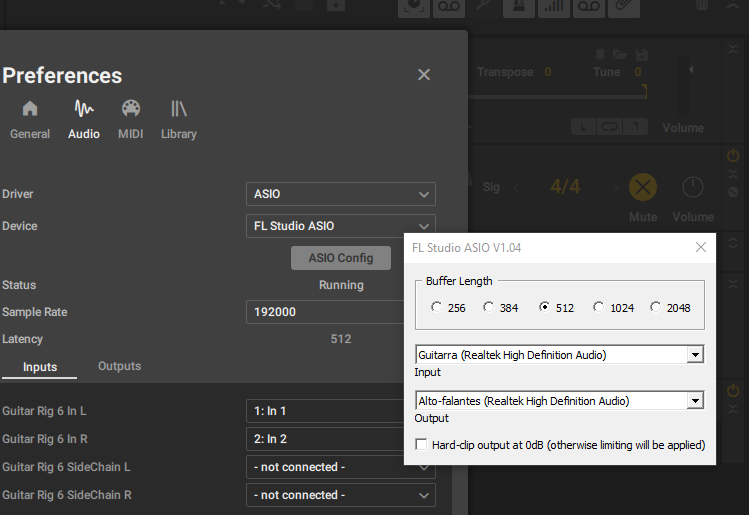The image size is (749, 515).
Task: Click the open folder icon above Tune
Action: (x=620, y=54)
